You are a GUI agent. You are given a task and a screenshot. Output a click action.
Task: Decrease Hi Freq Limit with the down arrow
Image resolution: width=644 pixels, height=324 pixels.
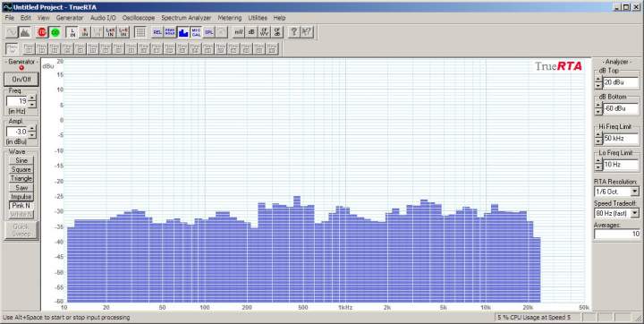598,141
